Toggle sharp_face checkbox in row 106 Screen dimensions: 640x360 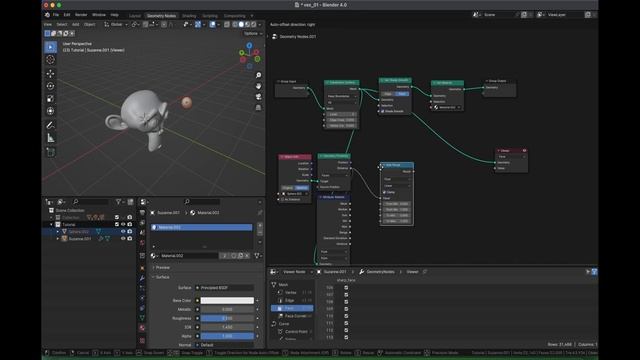click(x=346, y=287)
